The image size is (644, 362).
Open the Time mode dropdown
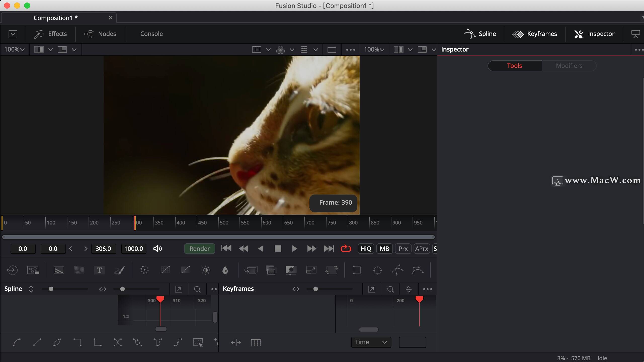[371, 342]
